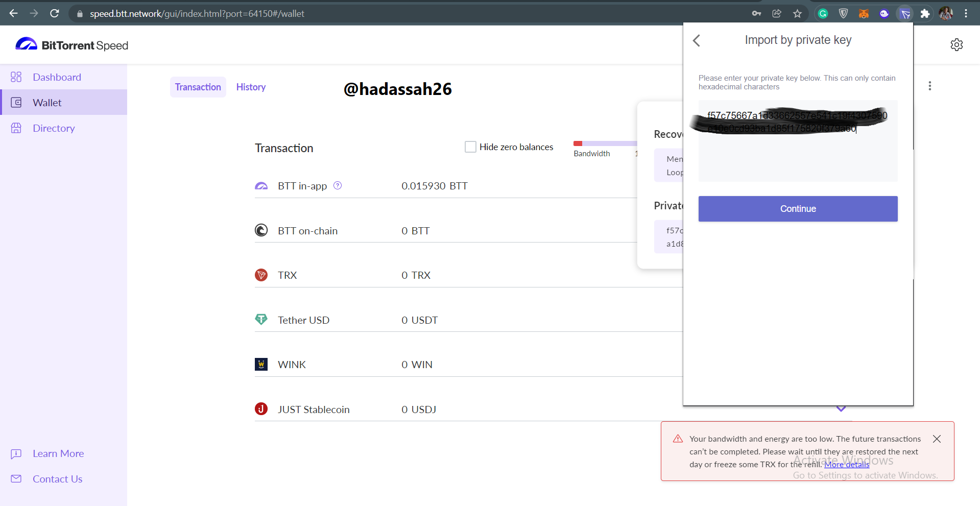980x506 pixels.
Task: Open the purple round extension icon
Action: pyautogui.click(x=884, y=14)
